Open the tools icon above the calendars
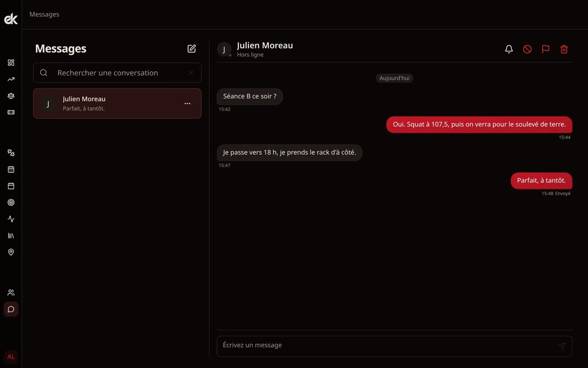Viewport: 588px width, 368px height. click(x=11, y=153)
